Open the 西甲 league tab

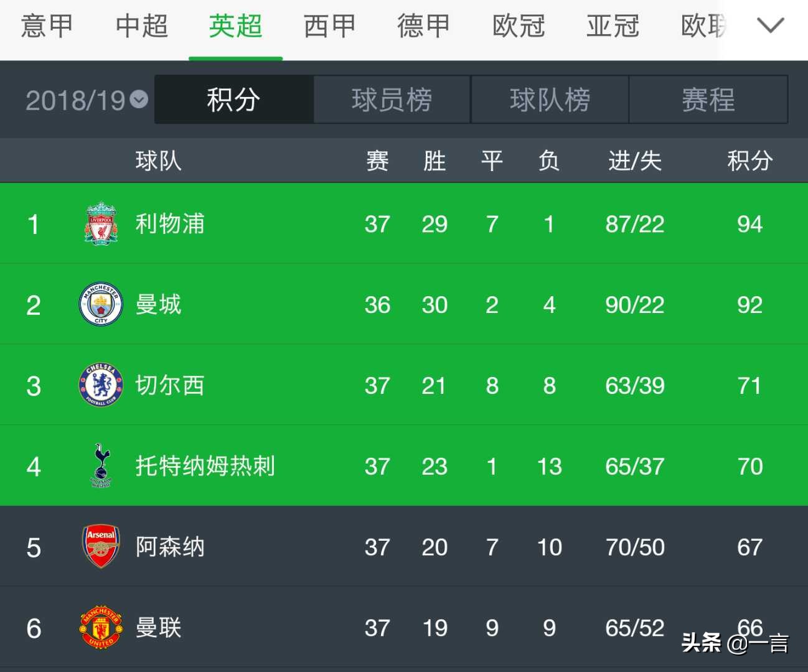click(x=330, y=26)
